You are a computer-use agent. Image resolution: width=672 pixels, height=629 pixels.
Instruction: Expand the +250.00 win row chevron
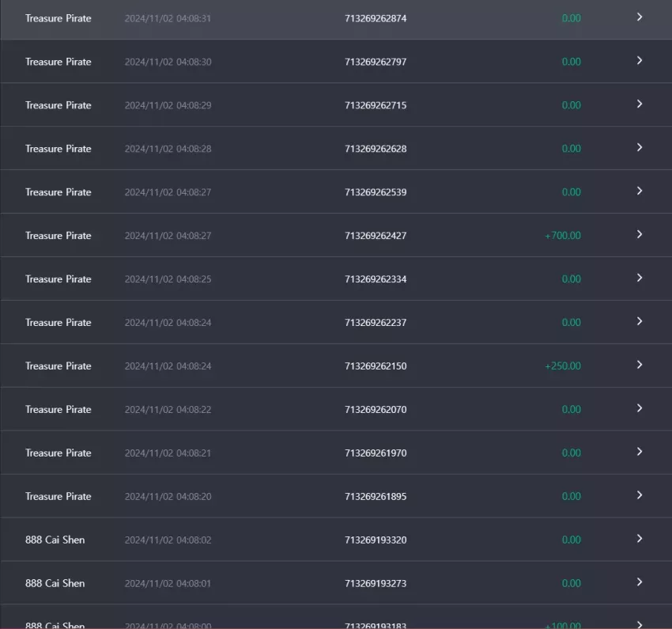click(639, 365)
